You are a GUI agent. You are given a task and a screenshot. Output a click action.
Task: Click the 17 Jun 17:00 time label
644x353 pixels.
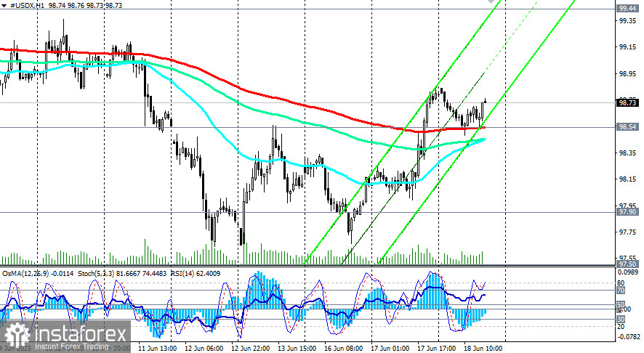(x=437, y=349)
